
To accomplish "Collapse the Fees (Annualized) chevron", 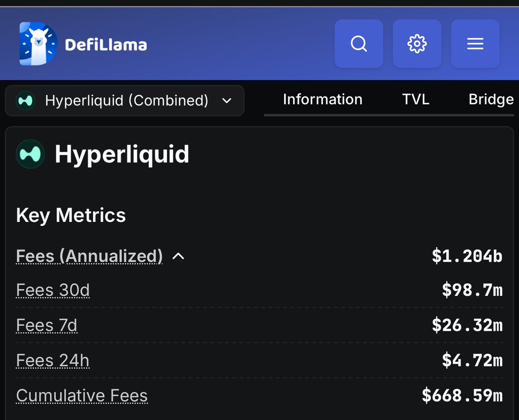I will [178, 256].
